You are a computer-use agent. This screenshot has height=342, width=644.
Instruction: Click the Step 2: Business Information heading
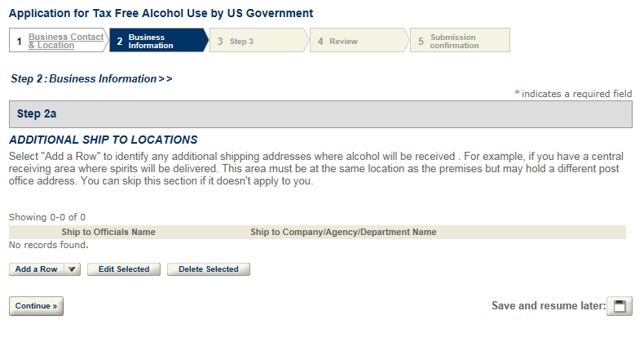[x=91, y=79]
